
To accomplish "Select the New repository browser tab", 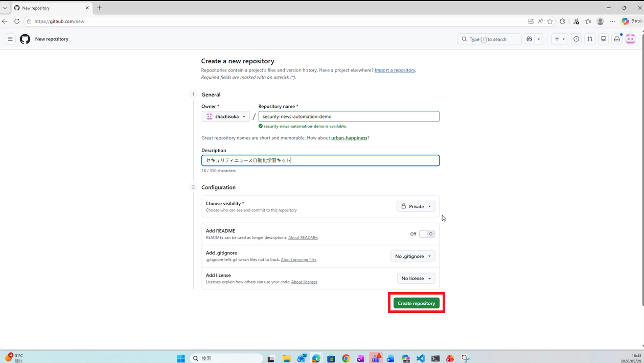I will click(x=51, y=8).
